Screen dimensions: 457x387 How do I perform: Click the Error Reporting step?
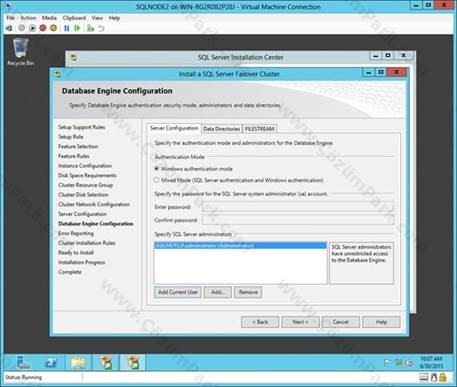pos(76,233)
